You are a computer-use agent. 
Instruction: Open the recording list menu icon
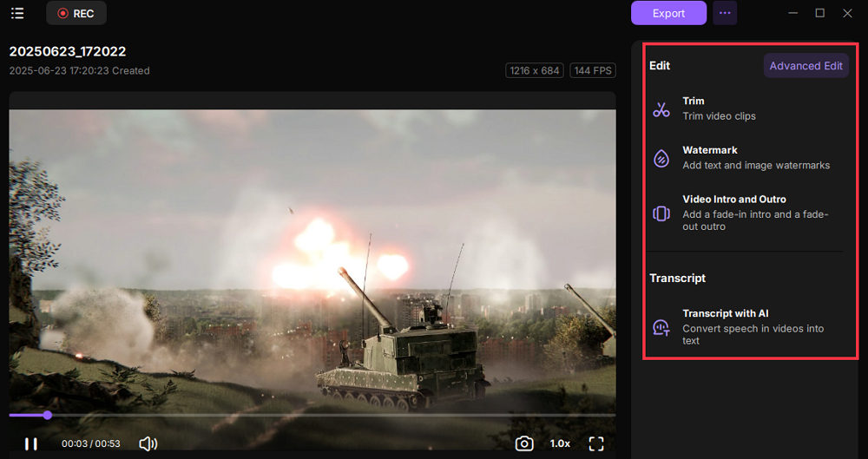click(17, 13)
